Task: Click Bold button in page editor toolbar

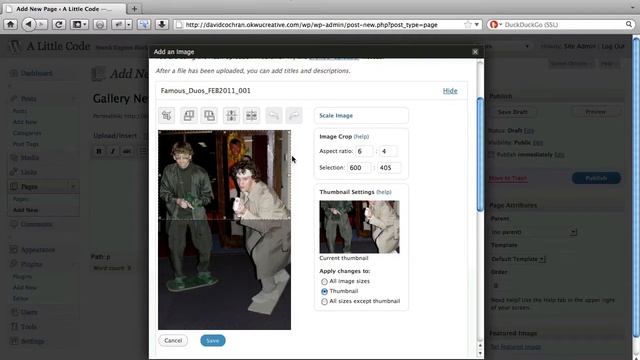Action: 99,151
